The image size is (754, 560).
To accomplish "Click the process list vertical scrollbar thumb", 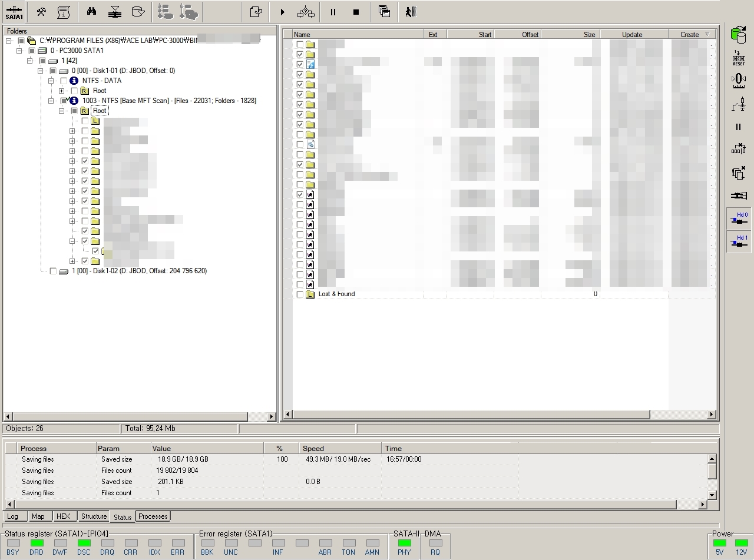I will pos(712,471).
